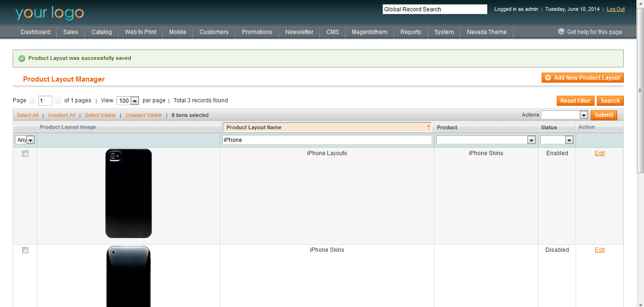The image size is (644, 307).
Task: Open the View per page dropdown
Action: (x=128, y=101)
